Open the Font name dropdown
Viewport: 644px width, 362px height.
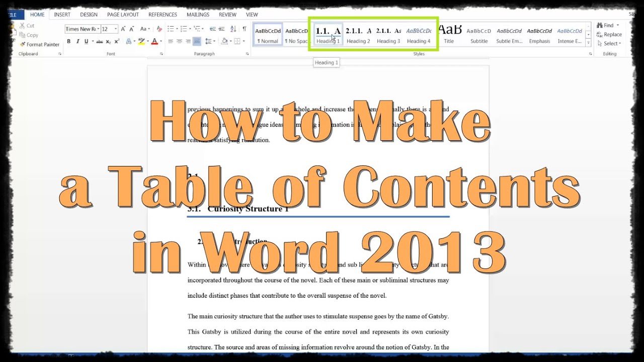(98, 29)
